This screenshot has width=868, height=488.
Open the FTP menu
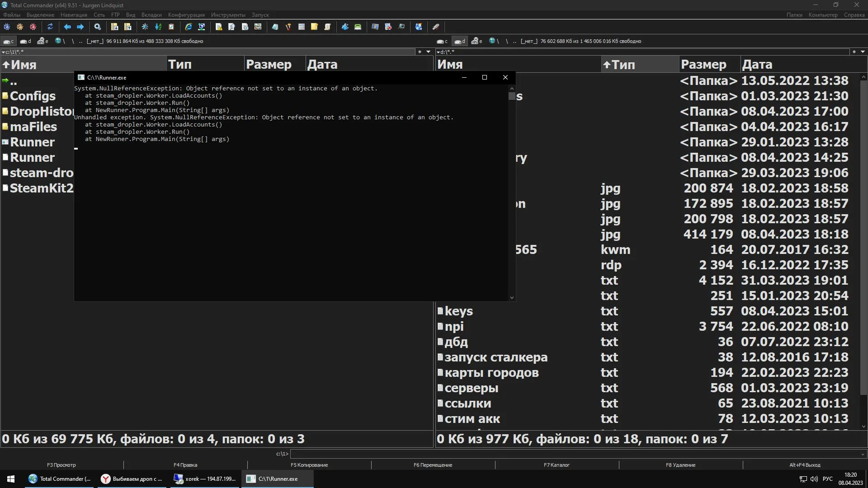115,15
